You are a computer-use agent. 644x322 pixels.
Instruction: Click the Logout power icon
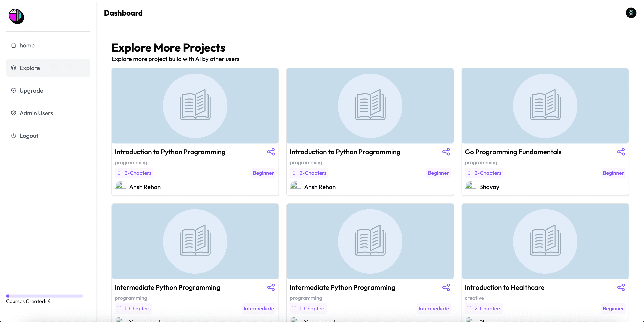tap(14, 136)
